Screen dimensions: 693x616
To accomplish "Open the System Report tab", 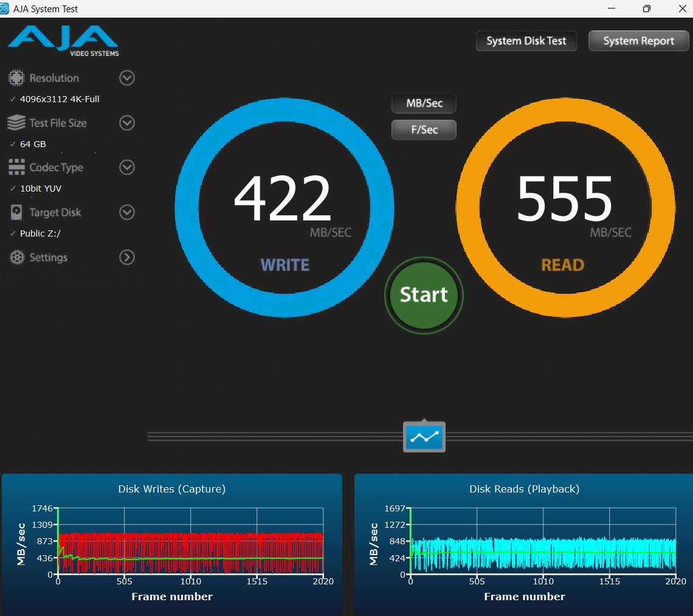I will click(638, 41).
